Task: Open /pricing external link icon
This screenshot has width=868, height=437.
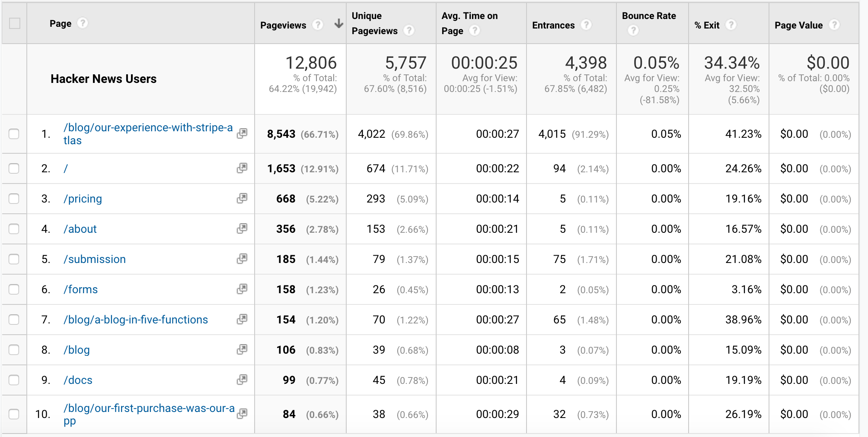Action: pyautogui.click(x=242, y=198)
